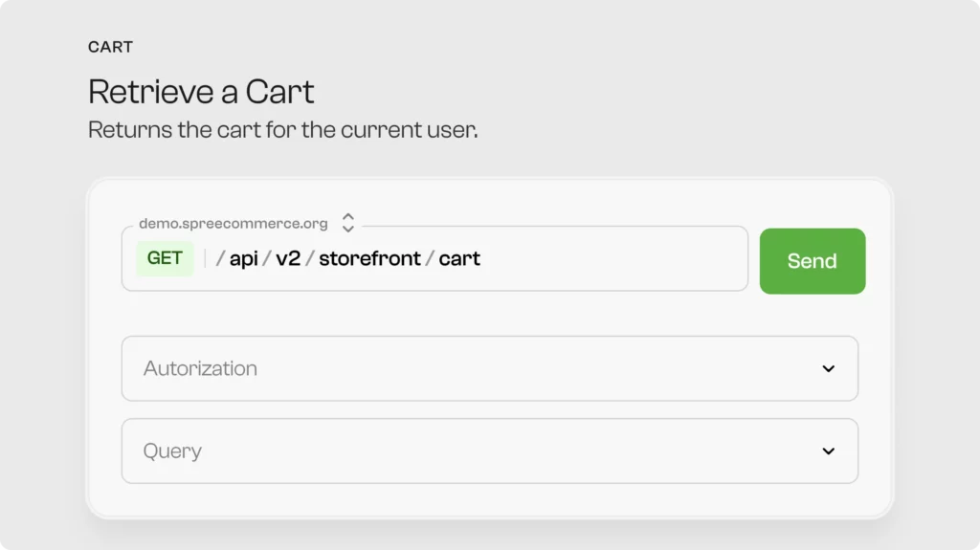980x550 pixels.
Task: Click the Query section label
Action: [x=172, y=451]
